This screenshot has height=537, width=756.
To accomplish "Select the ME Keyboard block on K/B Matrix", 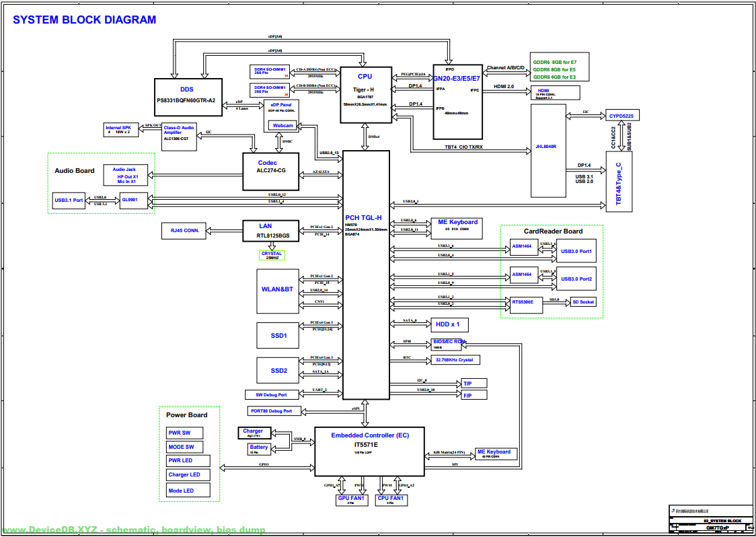I will (x=496, y=454).
